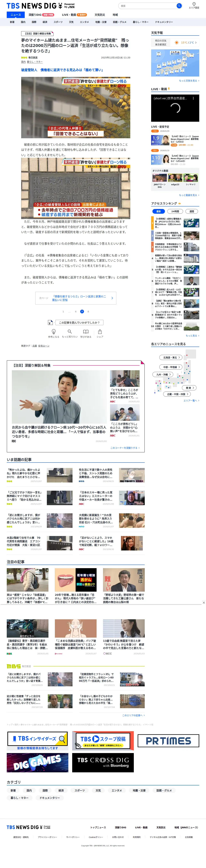Go to スポーツ in the category bar

[58, 22]
